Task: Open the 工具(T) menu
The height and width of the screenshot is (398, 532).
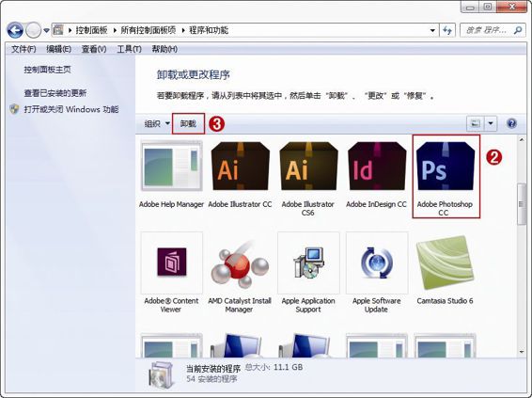Action: point(129,49)
